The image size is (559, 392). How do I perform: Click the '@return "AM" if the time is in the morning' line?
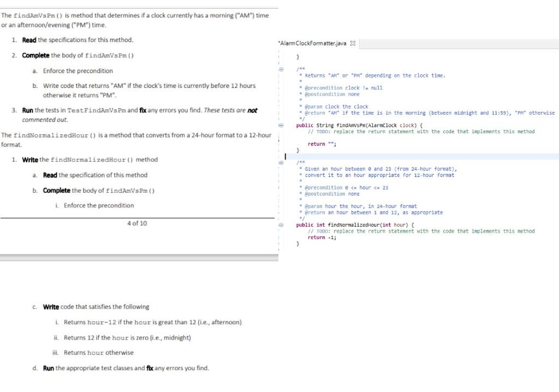click(427, 113)
